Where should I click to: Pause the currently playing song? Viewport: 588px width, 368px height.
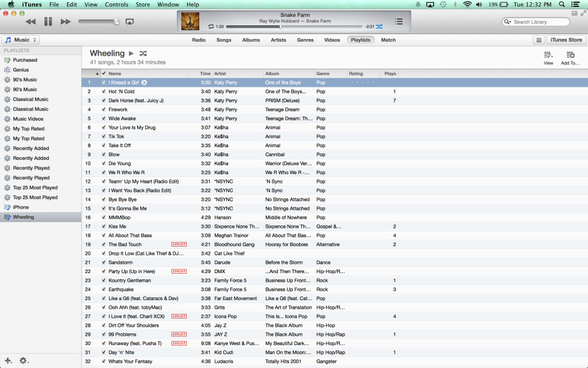[48, 22]
